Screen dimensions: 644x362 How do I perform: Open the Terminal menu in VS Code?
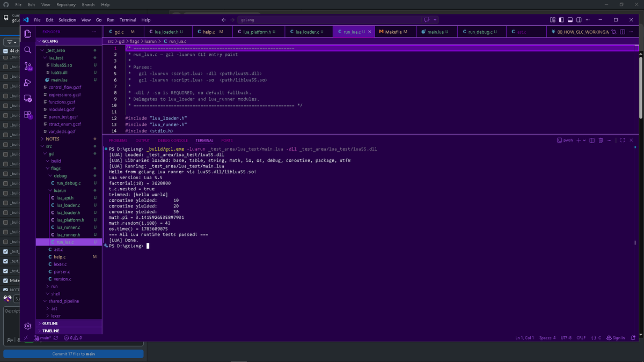click(128, 20)
